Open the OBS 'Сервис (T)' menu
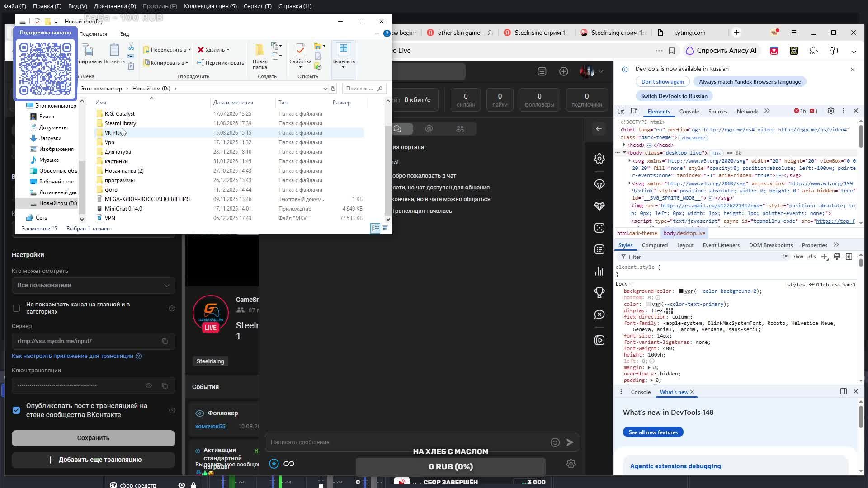The height and width of the screenshot is (488, 868). tap(257, 6)
